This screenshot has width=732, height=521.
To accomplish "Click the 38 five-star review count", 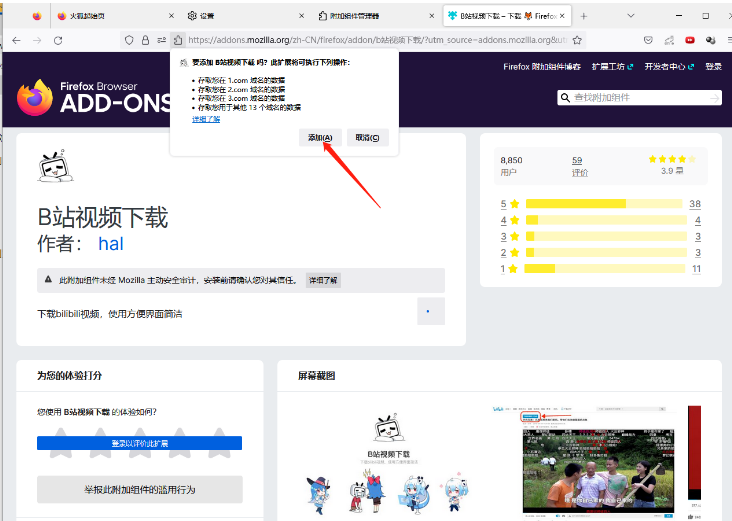I will tap(695, 204).
